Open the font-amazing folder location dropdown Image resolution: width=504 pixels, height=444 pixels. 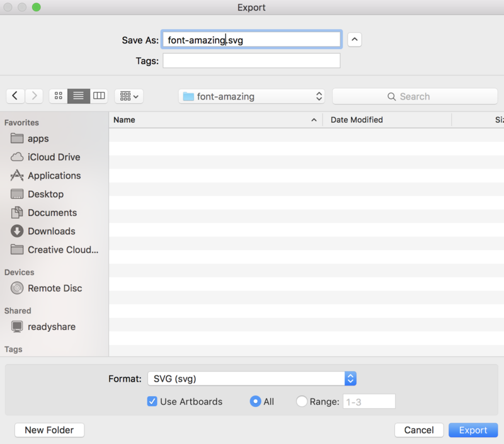click(x=251, y=96)
